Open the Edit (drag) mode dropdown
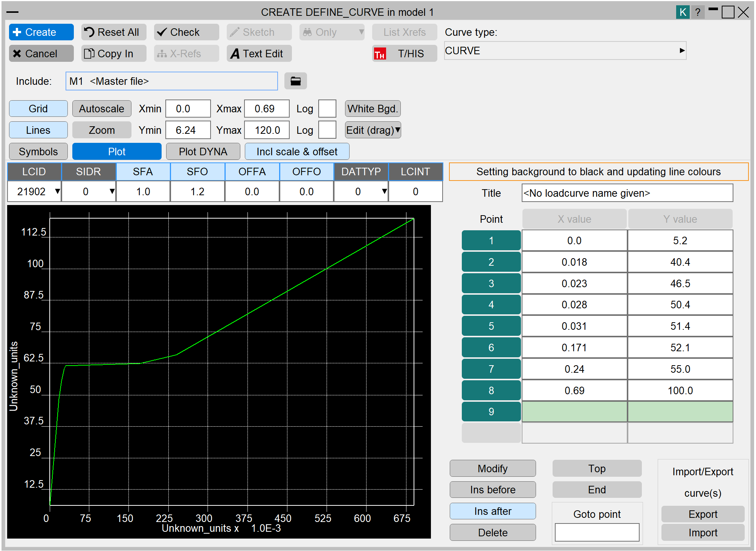The image size is (756, 551). click(373, 130)
